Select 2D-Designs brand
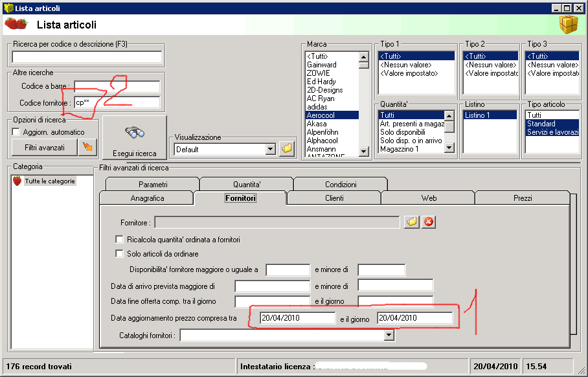Image resolution: width=588 pixels, height=377 pixels. (x=332, y=90)
